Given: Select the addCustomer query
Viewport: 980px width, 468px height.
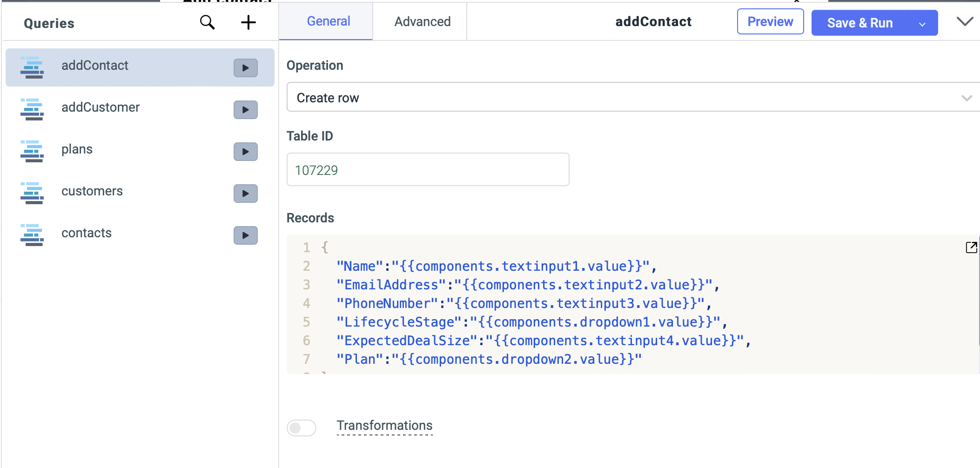Looking at the screenshot, I should coord(101,107).
